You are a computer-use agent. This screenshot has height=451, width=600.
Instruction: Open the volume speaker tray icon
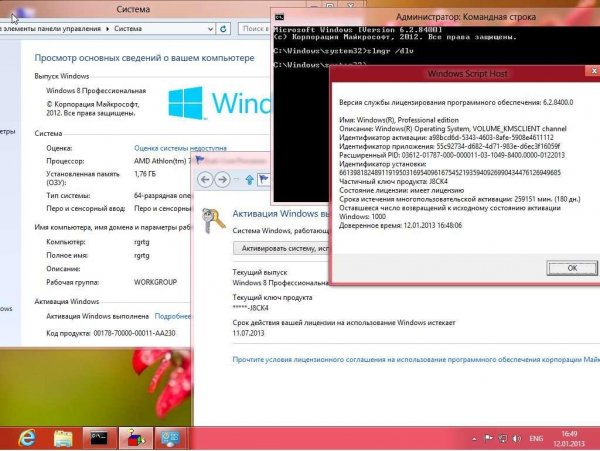pyautogui.click(x=517, y=438)
